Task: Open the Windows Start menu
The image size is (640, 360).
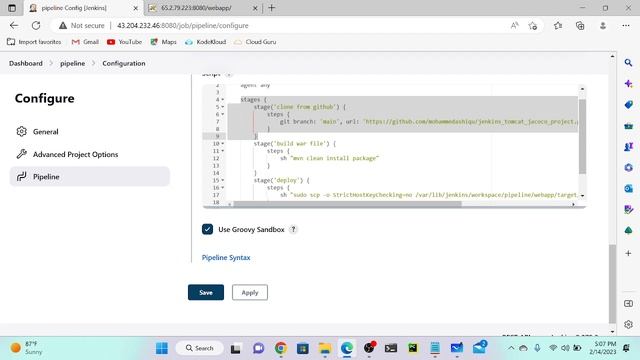Action: pos(162,348)
